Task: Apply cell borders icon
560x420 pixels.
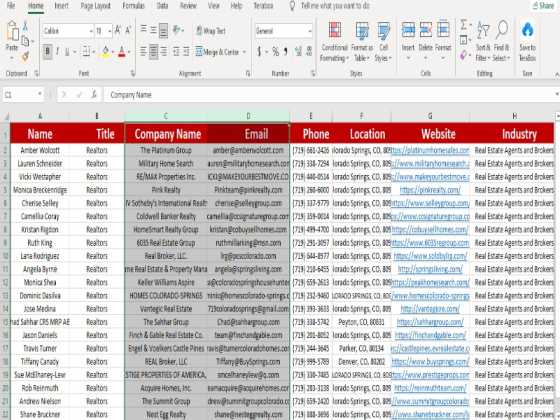Action: (86, 52)
